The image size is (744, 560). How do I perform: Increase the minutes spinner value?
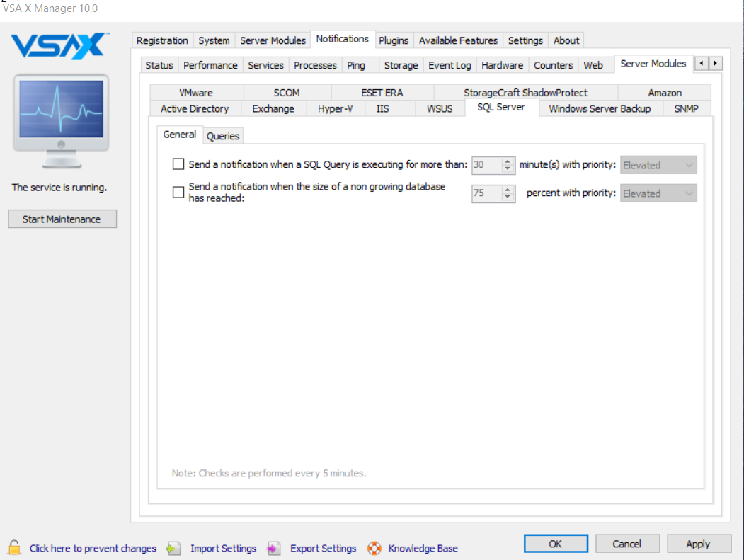[x=508, y=161]
